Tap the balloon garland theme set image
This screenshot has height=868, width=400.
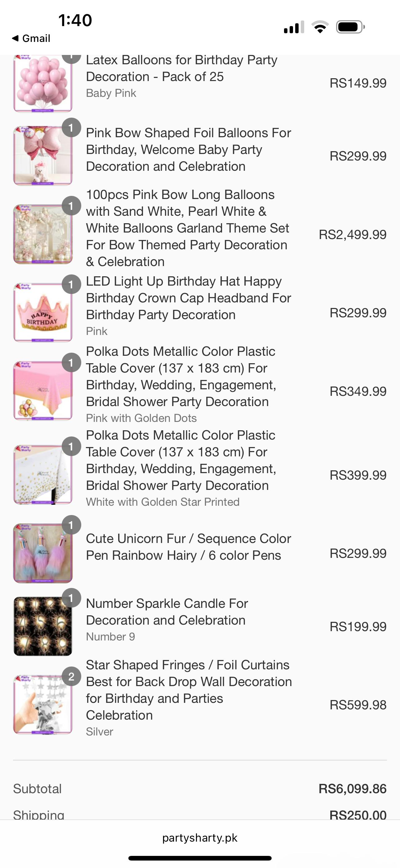[x=43, y=234]
